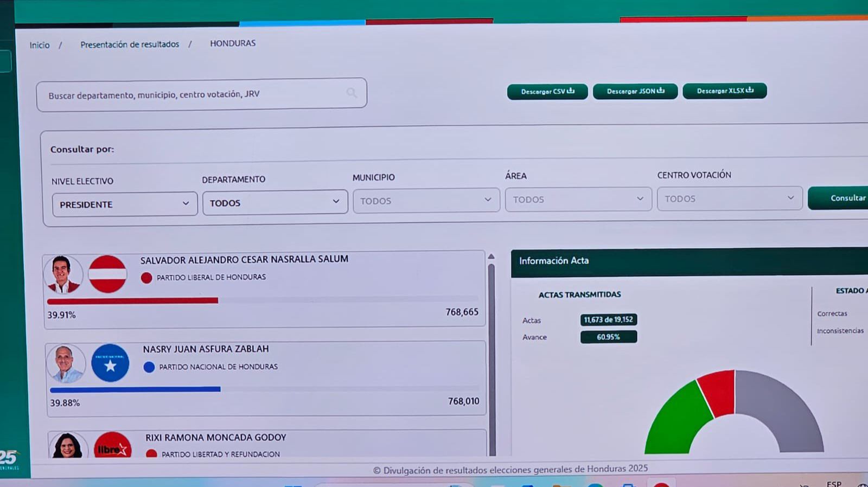Click the red Libre party logo
This screenshot has height=487, width=868.
(112, 446)
